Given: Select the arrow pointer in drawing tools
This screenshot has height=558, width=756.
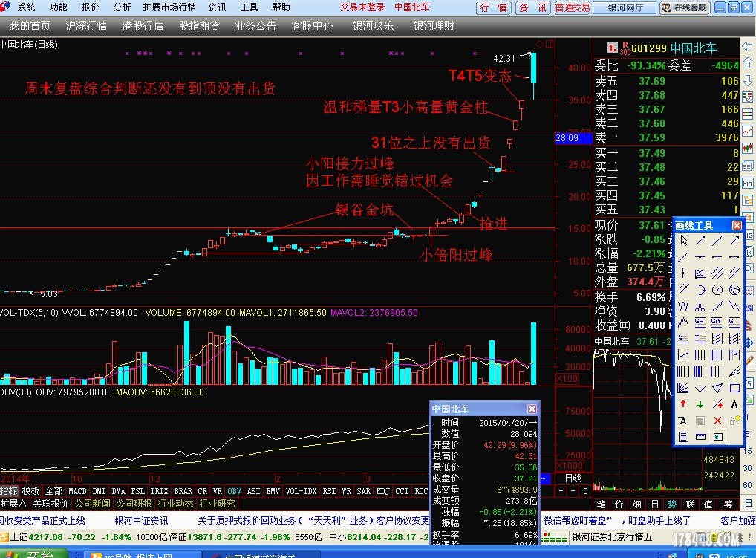Looking at the screenshot, I should [683, 240].
